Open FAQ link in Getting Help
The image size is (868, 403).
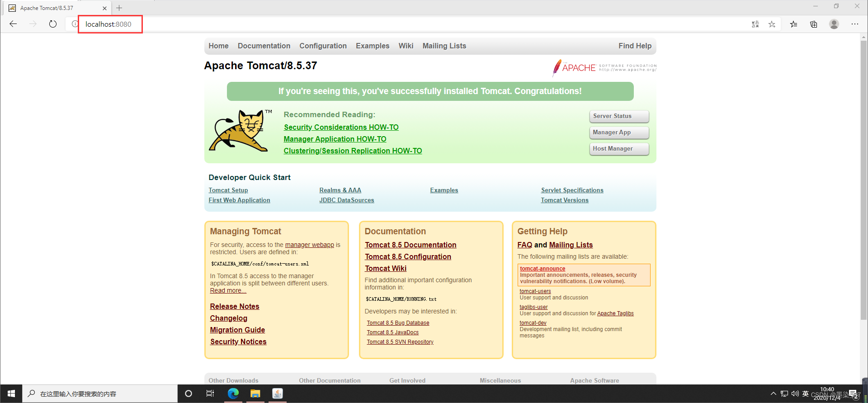pyautogui.click(x=525, y=245)
